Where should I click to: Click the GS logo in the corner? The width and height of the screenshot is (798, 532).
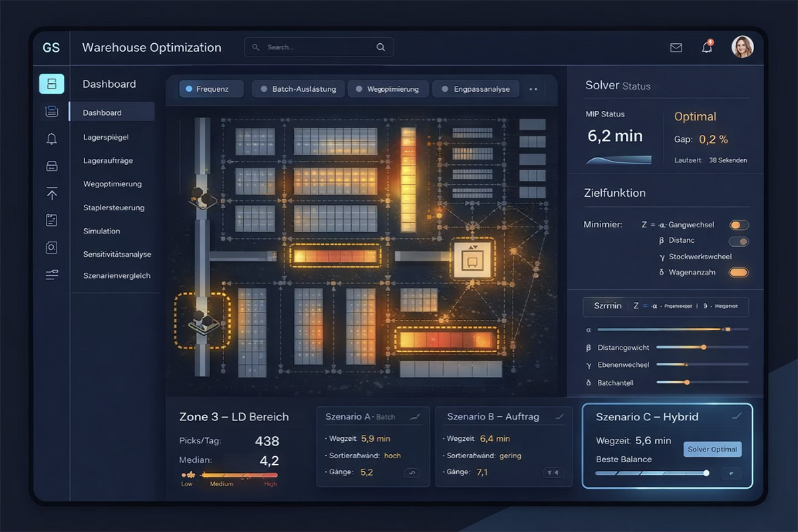pos(51,47)
